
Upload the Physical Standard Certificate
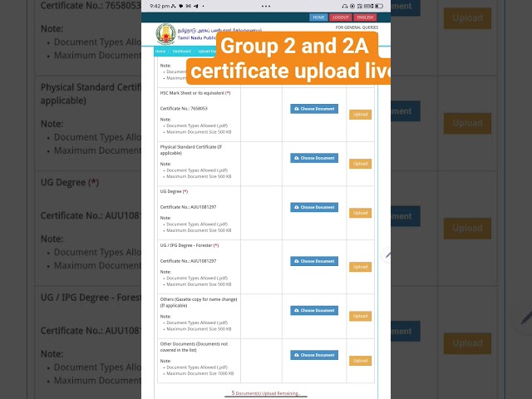(360, 164)
